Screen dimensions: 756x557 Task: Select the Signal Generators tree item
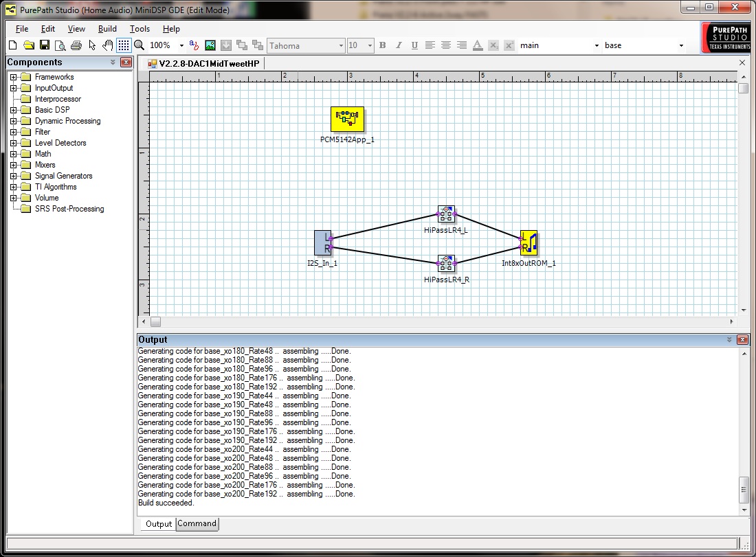(63, 176)
